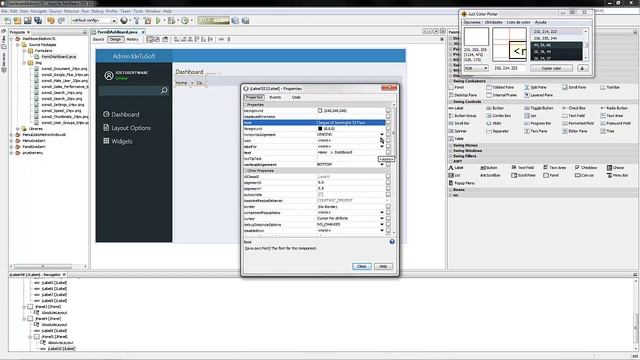The height and width of the screenshot is (360, 640).
Task: Pick the Layered Pane palette item
Action: (x=538, y=95)
